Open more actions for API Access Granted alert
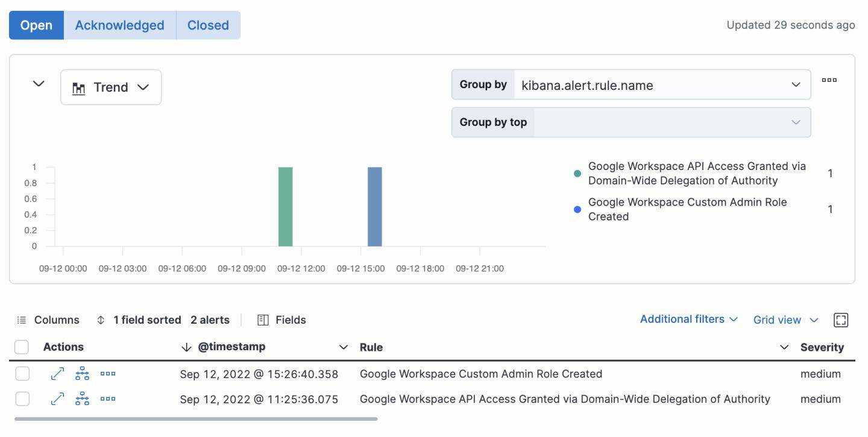This screenshot has width=868, height=437. pyautogui.click(x=108, y=399)
